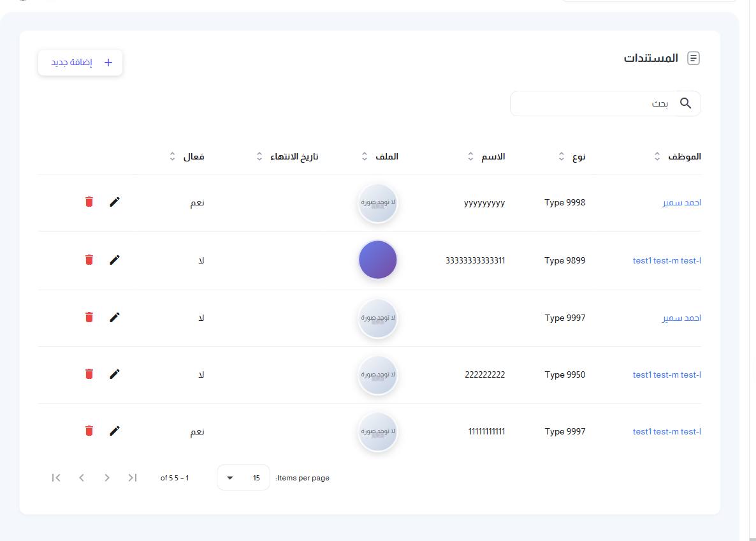Screen dimensions: 756x541
Task: Edit the 222222222 document row
Action: [114, 374]
